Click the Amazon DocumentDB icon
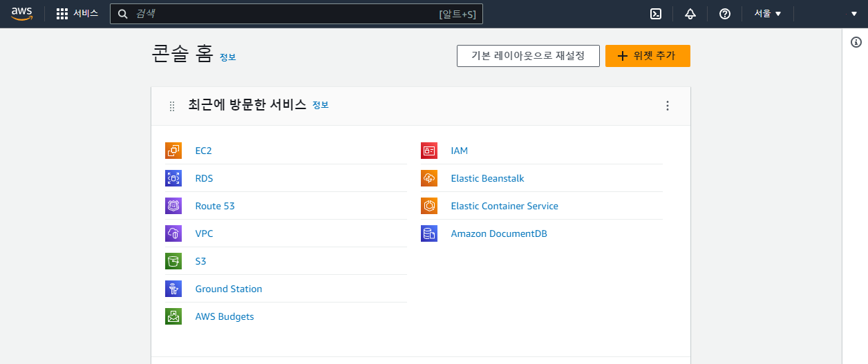Screen dimensions: 868x364 tap(429, 233)
